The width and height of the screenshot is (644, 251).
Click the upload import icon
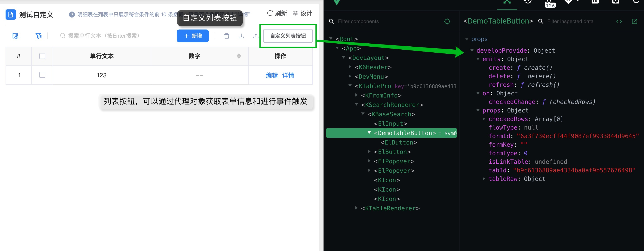[255, 36]
